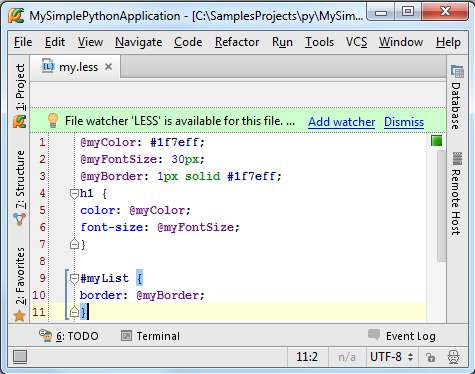Minimize the PyCharm window

coord(381,12)
